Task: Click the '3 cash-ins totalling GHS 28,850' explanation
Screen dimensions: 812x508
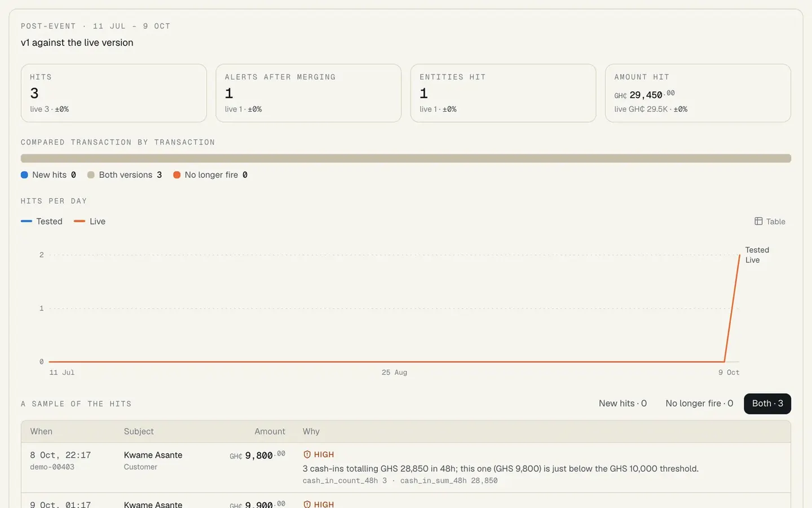Action: tap(500, 468)
